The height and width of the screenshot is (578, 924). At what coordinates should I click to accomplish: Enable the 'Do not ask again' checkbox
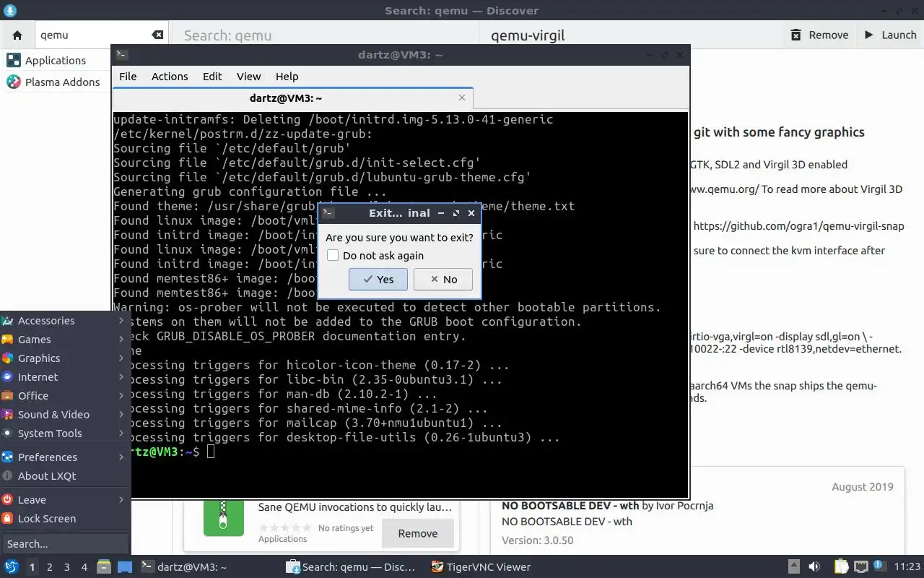click(x=333, y=255)
